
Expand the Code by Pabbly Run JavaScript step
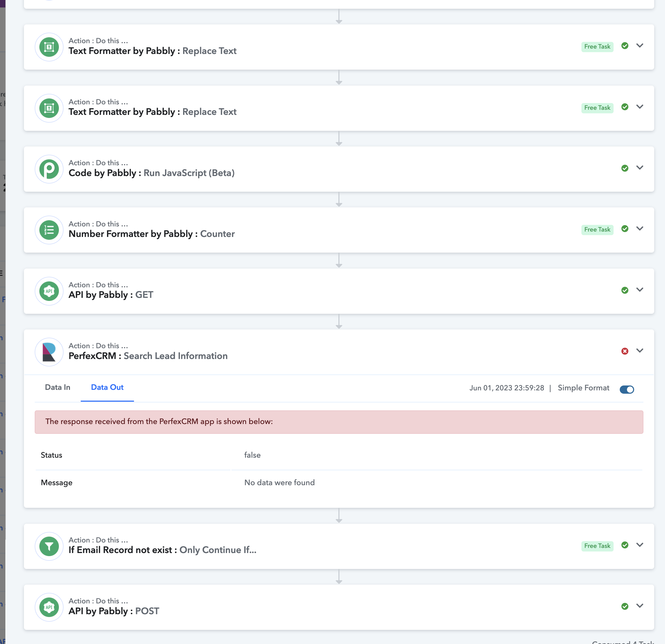(640, 168)
